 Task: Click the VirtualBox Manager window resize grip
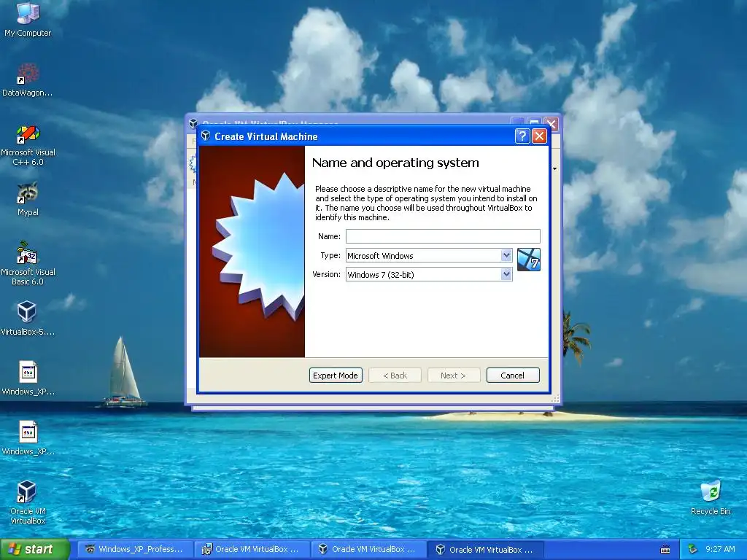(555, 400)
